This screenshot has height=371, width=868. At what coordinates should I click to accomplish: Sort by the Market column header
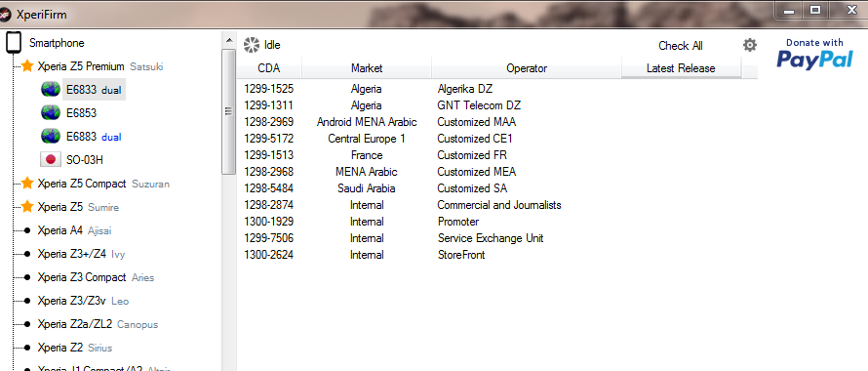[x=367, y=68]
